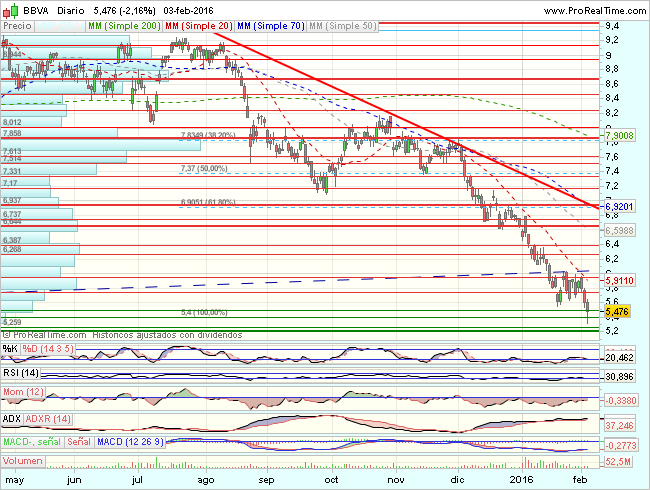Click the 5,4 (100,00%) Fibonacci label
650x490 pixels.
[204, 312]
